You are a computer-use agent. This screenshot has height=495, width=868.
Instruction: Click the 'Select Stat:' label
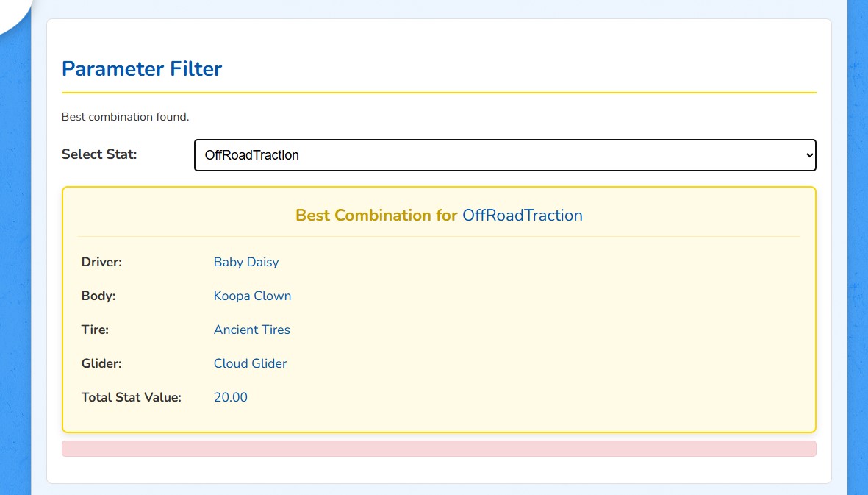(99, 154)
